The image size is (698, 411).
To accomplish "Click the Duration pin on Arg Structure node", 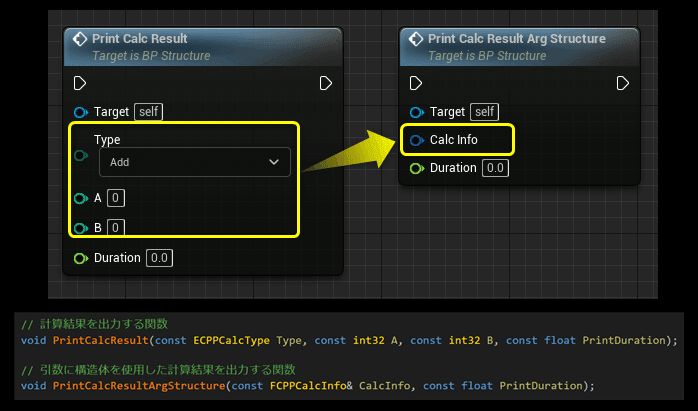I will point(416,168).
